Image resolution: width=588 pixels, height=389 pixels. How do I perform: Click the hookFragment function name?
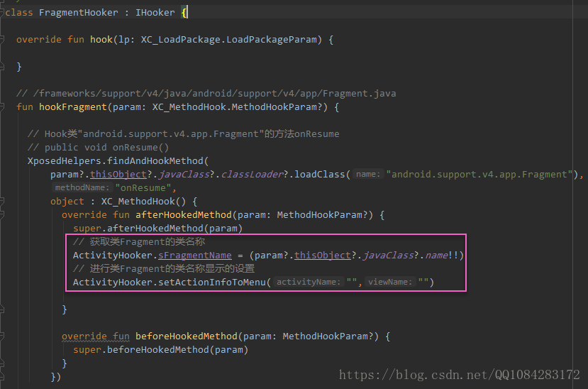coord(73,107)
